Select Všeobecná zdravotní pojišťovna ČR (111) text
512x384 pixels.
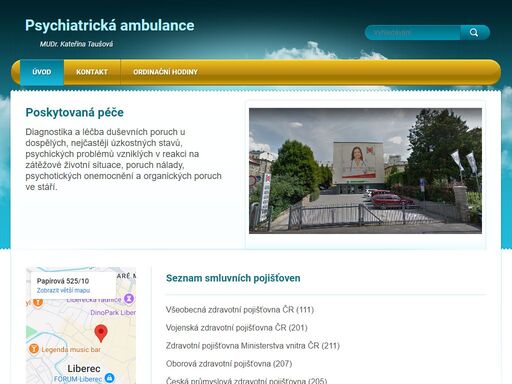(240, 310)
